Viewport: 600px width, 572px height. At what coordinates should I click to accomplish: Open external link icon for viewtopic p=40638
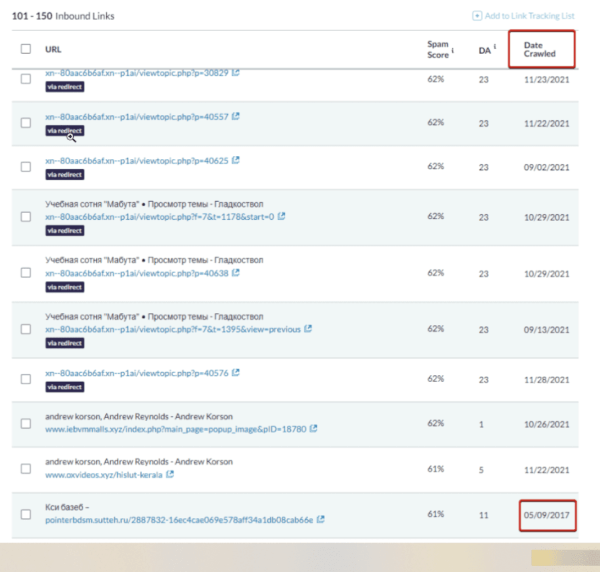point(235,271)
